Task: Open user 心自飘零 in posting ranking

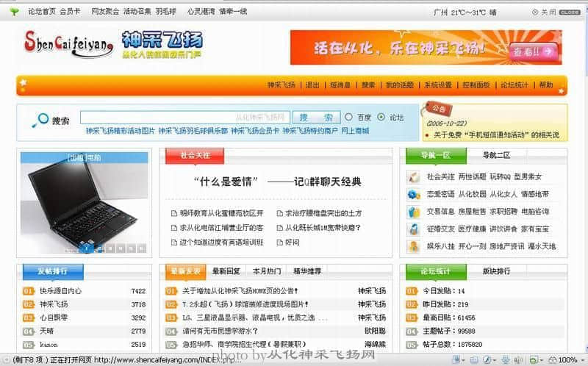Action: 54,318
